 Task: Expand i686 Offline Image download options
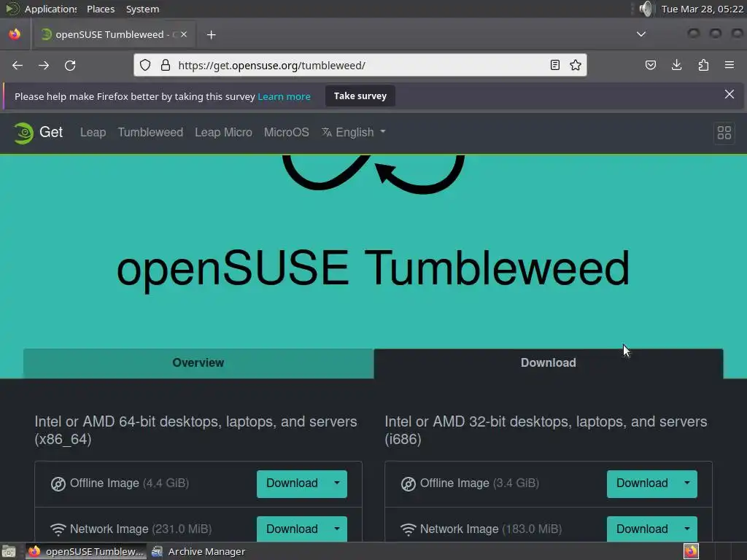point(687,484)
